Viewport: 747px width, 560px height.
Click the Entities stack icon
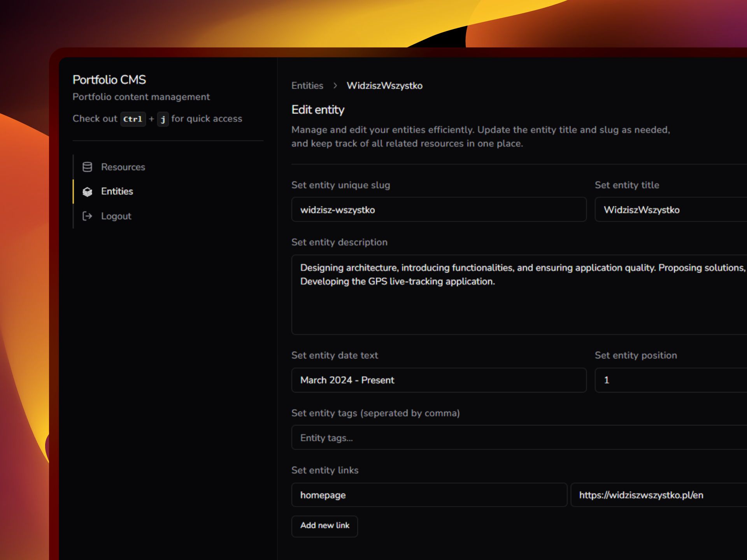(87, 191)
